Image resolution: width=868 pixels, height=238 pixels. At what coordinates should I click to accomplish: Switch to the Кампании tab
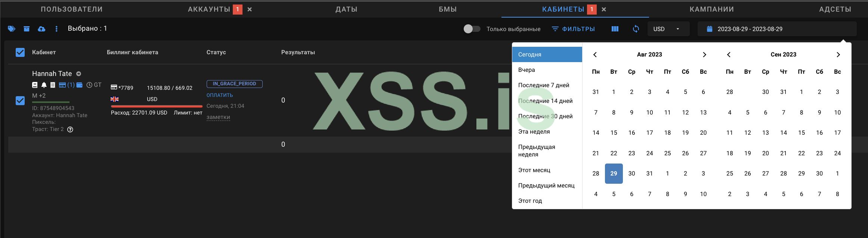[x=711, y=9]
